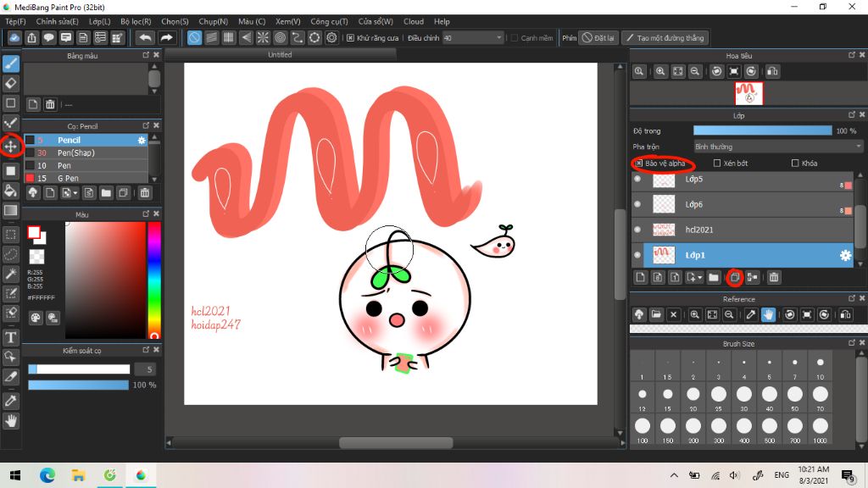Image resolution: width=868 pixels, height=488 pixels.
Task: Select the Eyedropper tool
Action: tap(11, 401)
